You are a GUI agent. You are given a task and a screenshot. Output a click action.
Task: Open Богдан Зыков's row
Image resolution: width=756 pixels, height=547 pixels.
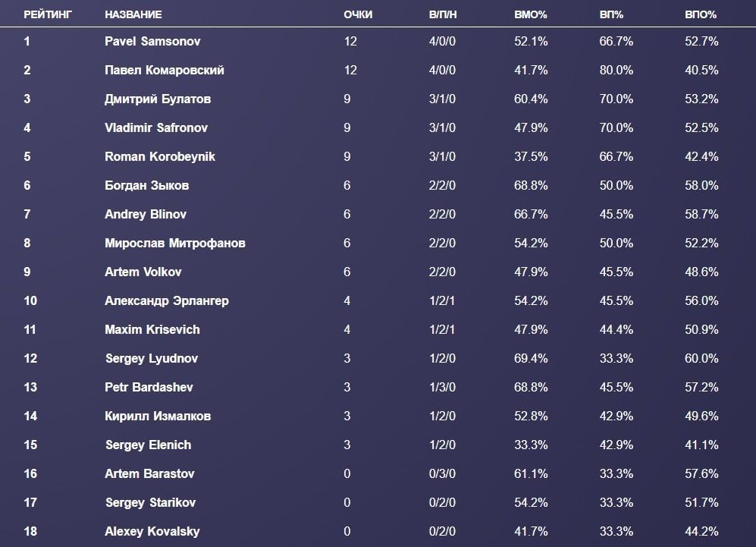147,185
